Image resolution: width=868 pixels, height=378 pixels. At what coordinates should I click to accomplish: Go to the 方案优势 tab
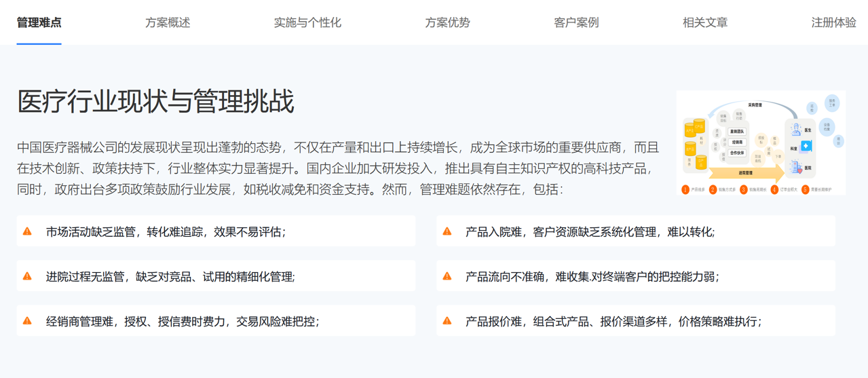click(447, 22)
